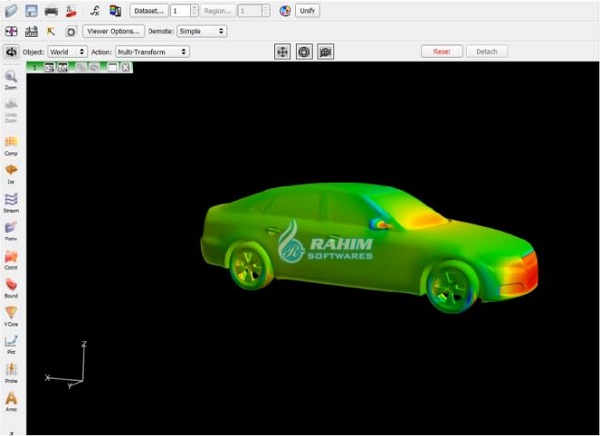The width and height of the screenshot is (600, 436).
Task: Click the Dataset number stepper arrows
Action: [x=194, y=11]
